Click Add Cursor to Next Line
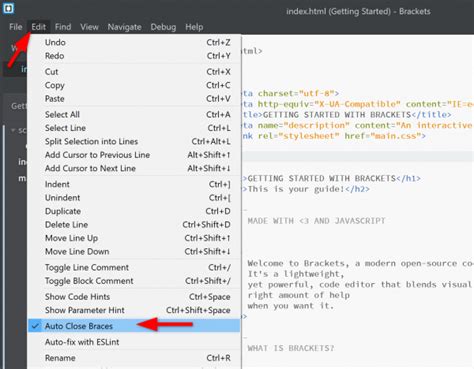The height and width of the screenshot is (369, 474). 134,168
